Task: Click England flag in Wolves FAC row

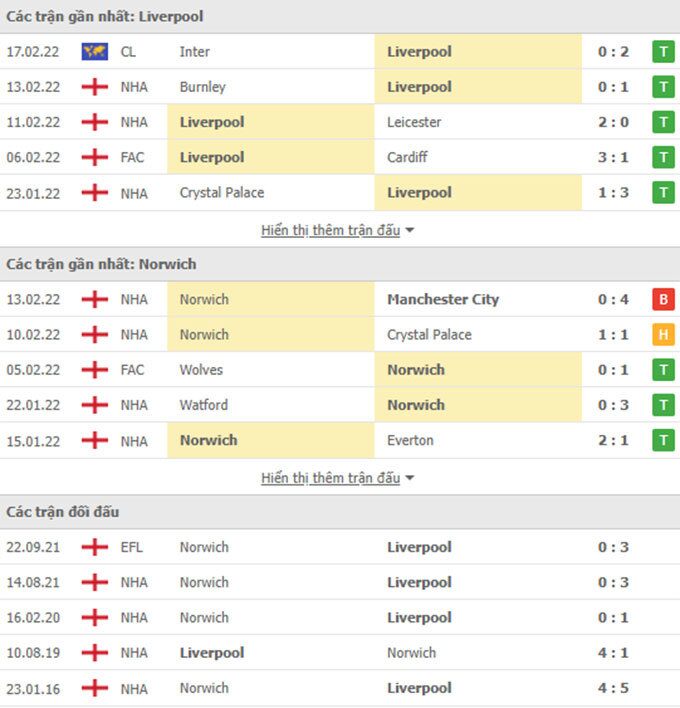Action: click(x=95, y=370)
